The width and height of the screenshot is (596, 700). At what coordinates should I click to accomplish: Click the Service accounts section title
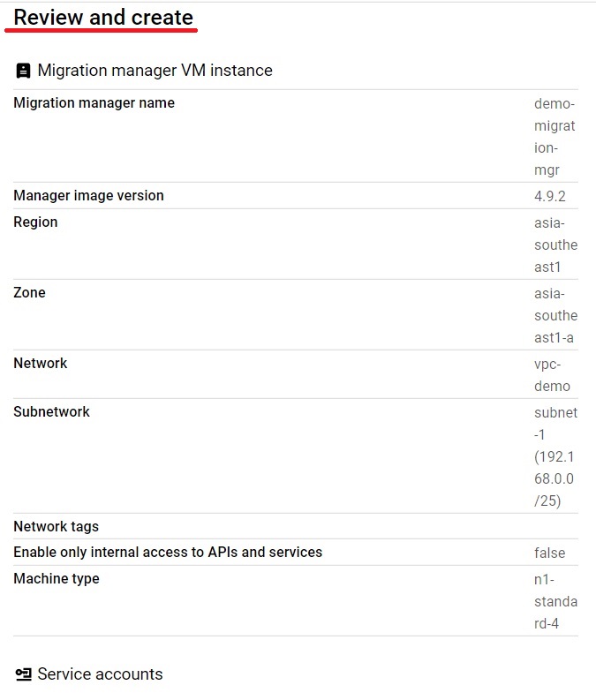100,674
